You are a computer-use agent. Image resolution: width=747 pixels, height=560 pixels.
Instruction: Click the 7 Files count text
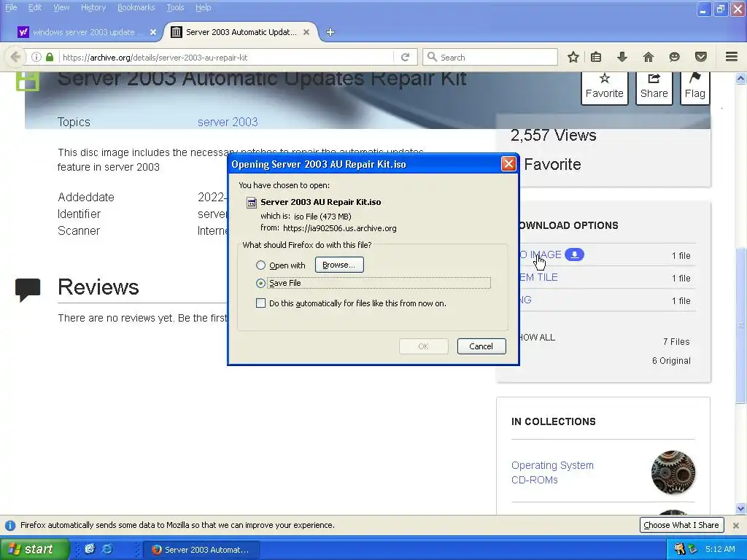pyautogui.click(x=676, y=341)
